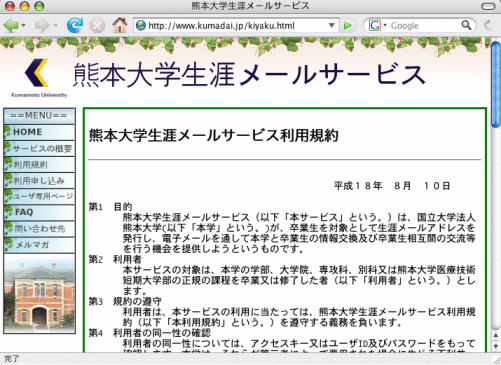The height and width of the screenshot is (365, 501).
Task: Click the ==MENU== header
Action: pyautogui.click(x=39, y=116)
